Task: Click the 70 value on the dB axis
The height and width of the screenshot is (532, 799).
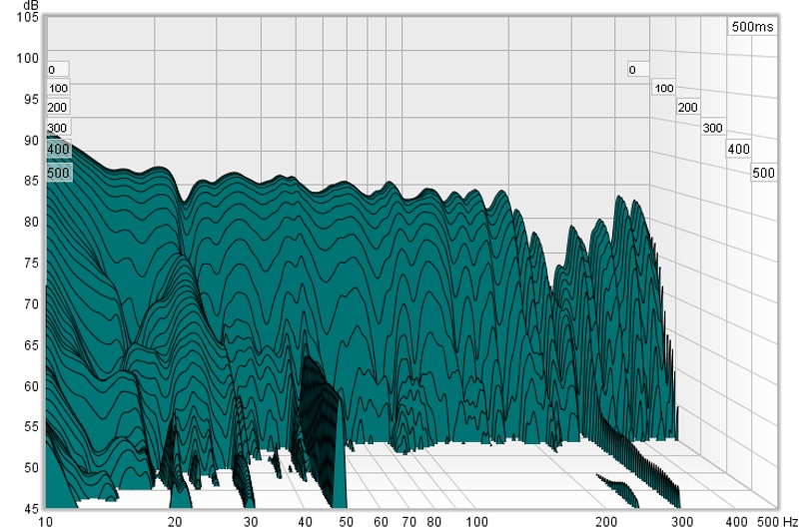Action: [31, 304]
